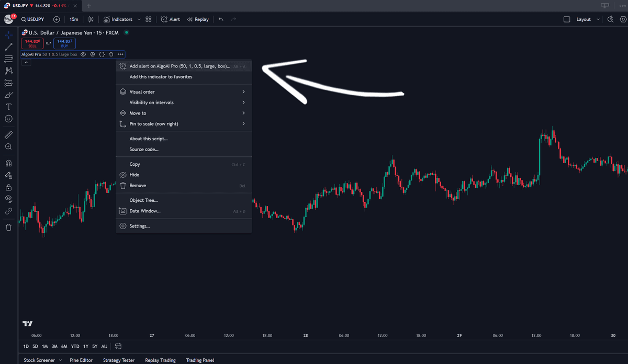Select the Text tool in left toolbar

tap(9, 107)
